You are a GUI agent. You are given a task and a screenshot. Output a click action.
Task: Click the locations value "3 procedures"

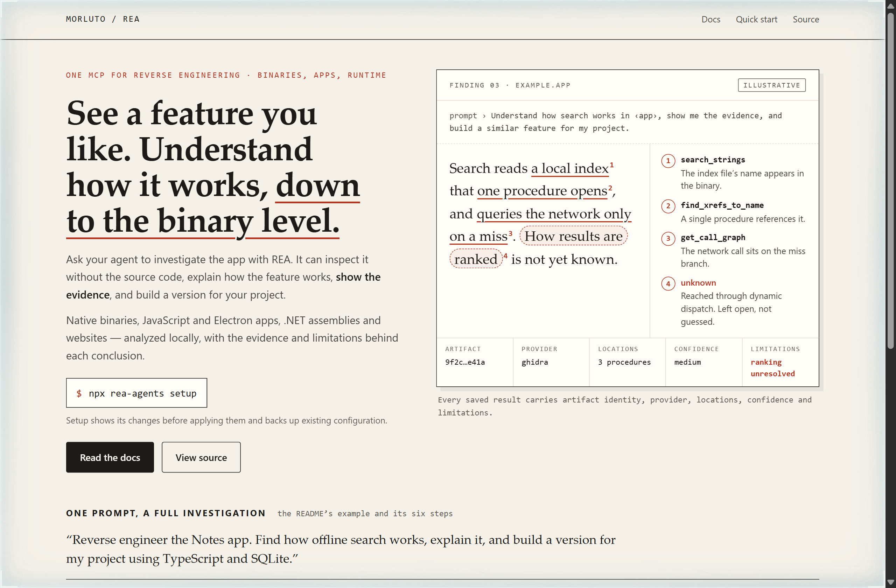click(624, 362)
